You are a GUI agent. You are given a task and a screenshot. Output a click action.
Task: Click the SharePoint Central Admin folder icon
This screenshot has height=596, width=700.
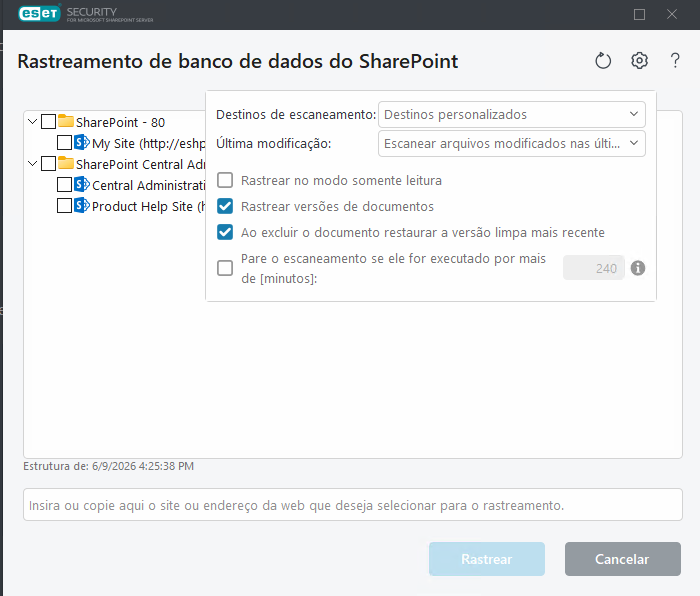click(x=66, y=163)
